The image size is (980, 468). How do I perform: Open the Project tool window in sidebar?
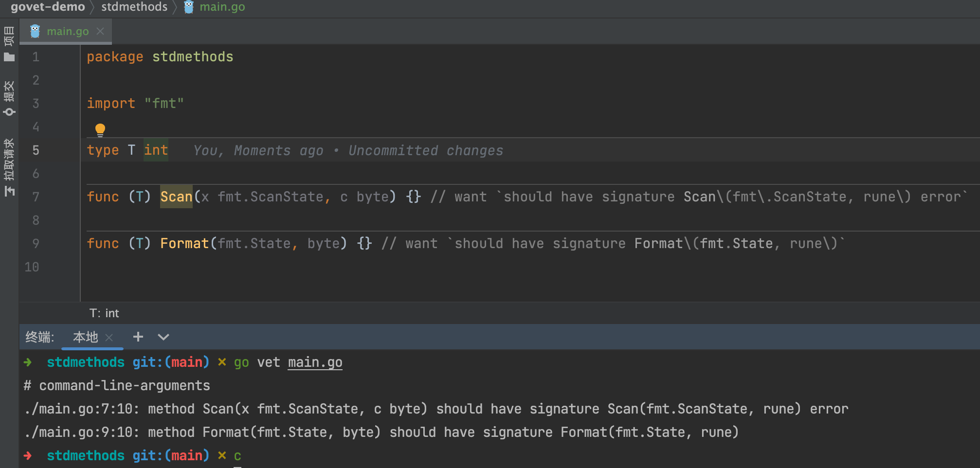tap(9, 44)
